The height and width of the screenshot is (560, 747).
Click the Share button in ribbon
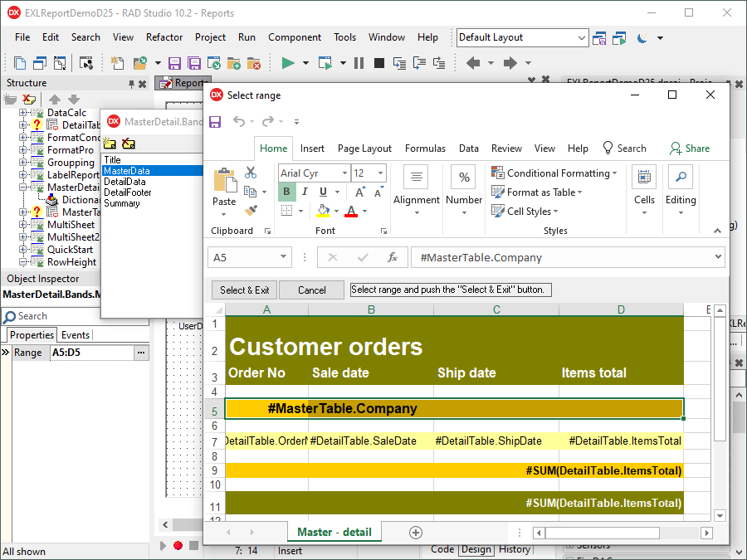click(x=690, y=149)
